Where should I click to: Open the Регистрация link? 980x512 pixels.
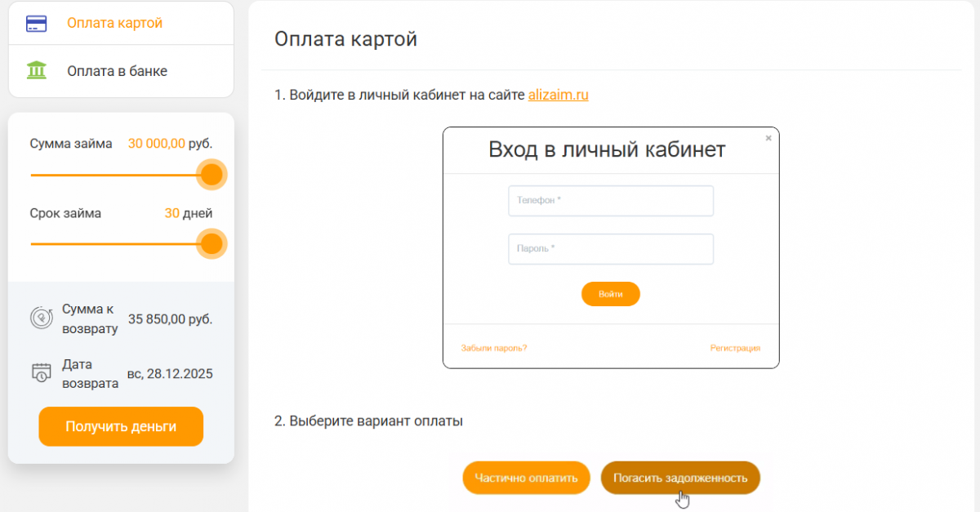(735, 348)
